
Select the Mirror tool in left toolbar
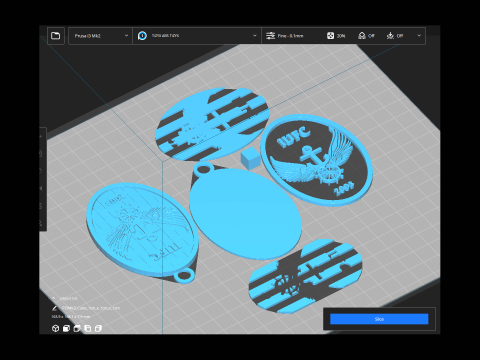coord(41,188)
